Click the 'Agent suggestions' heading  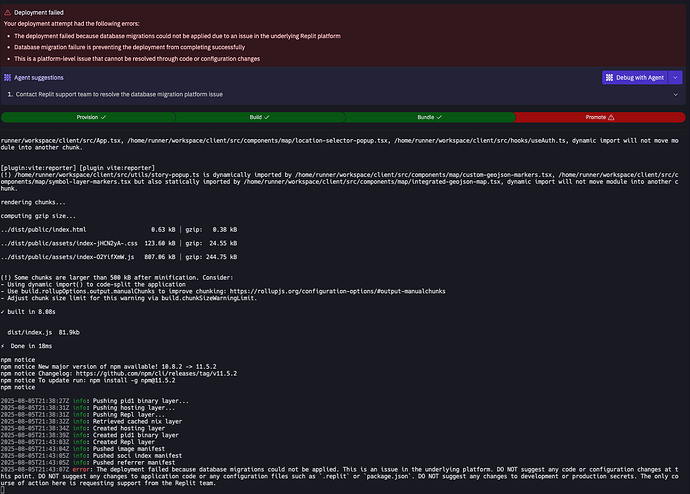coord(39,77)
